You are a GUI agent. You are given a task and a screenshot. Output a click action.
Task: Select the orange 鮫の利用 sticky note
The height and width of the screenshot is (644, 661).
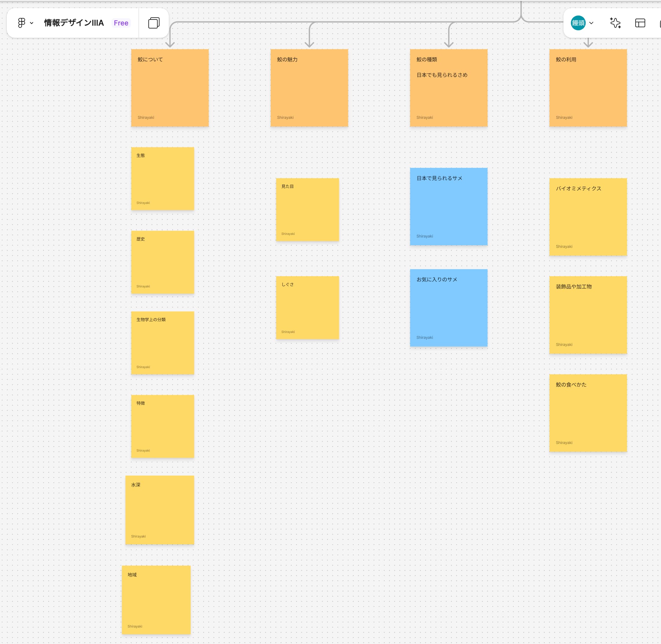tap(588, 88)
